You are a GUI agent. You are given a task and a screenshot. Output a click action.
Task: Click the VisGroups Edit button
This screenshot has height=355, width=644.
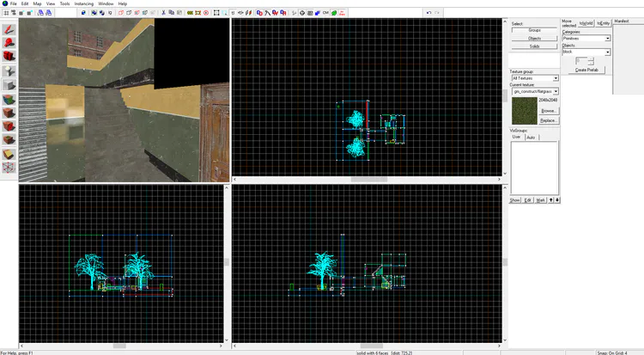[528, 200]
